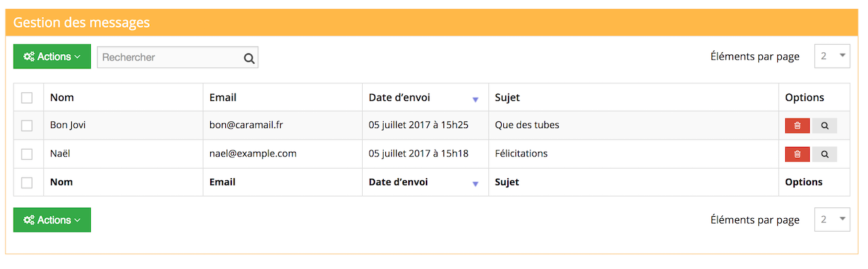Toggle the select-all checkbox in the table header
The image size is (868, 269).
pos(27,98)
